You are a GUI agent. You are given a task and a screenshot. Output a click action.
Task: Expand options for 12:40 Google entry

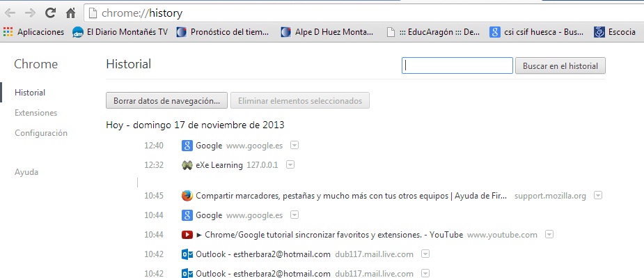(294, 145)
